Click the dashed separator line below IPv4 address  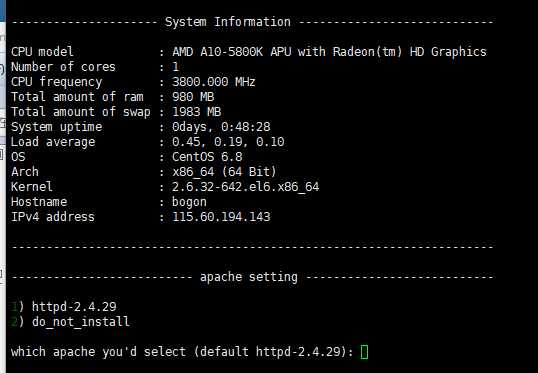[252, 247]
